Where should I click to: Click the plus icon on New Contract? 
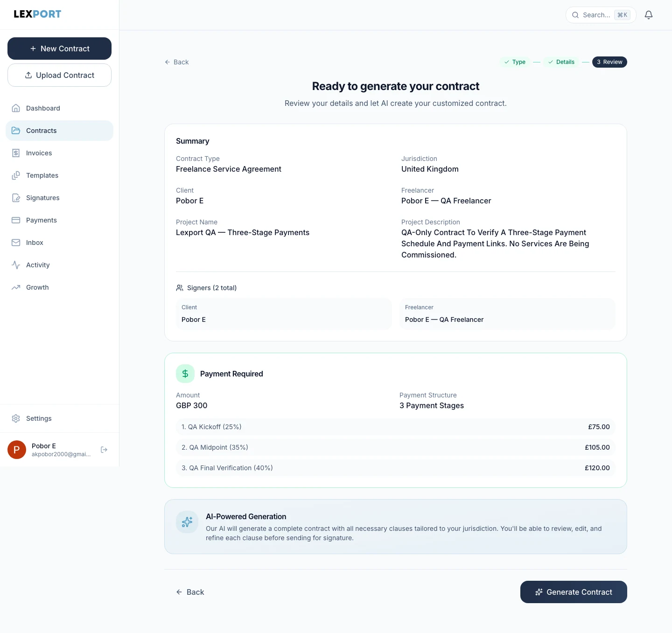coord(33,49)
